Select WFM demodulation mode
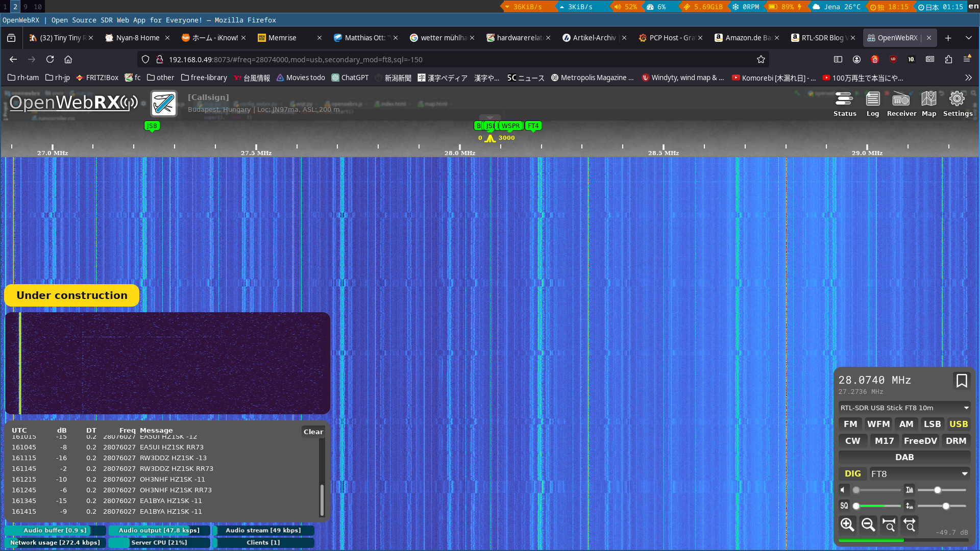Screen dimensions: 980x551 click(x=878, y=424)
